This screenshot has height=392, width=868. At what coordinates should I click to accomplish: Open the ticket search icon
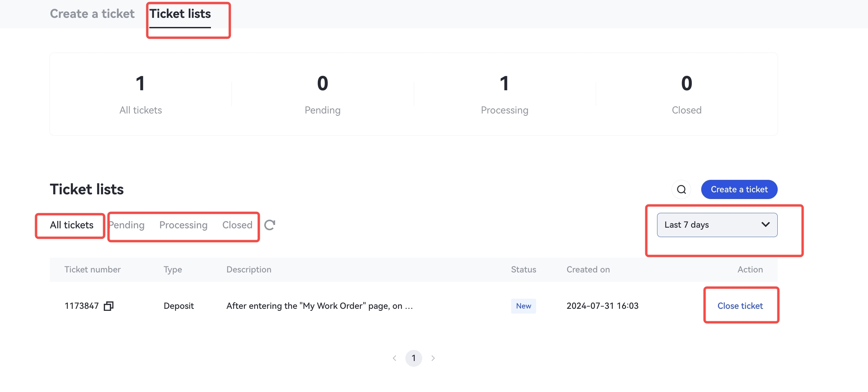681,190
